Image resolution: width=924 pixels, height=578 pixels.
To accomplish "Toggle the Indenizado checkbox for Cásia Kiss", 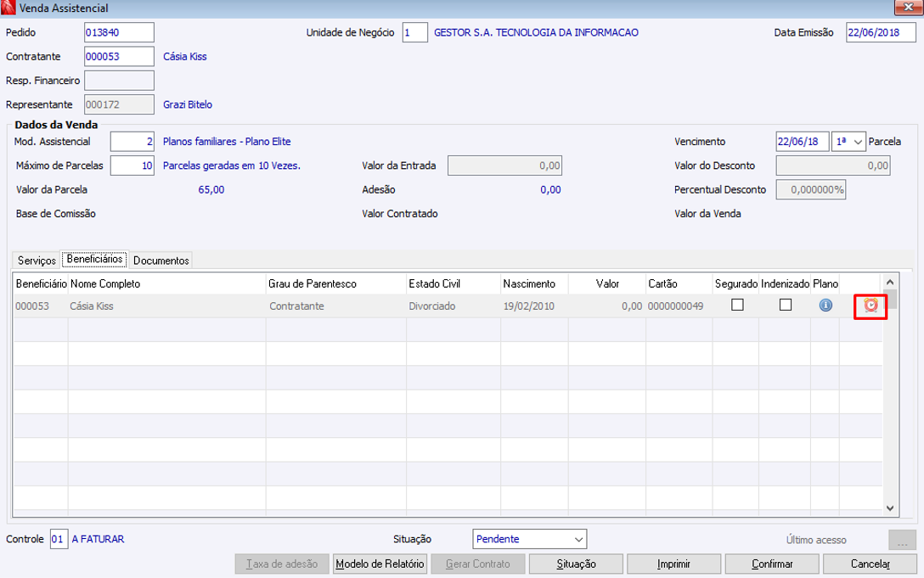I will [x=786, y=305].
